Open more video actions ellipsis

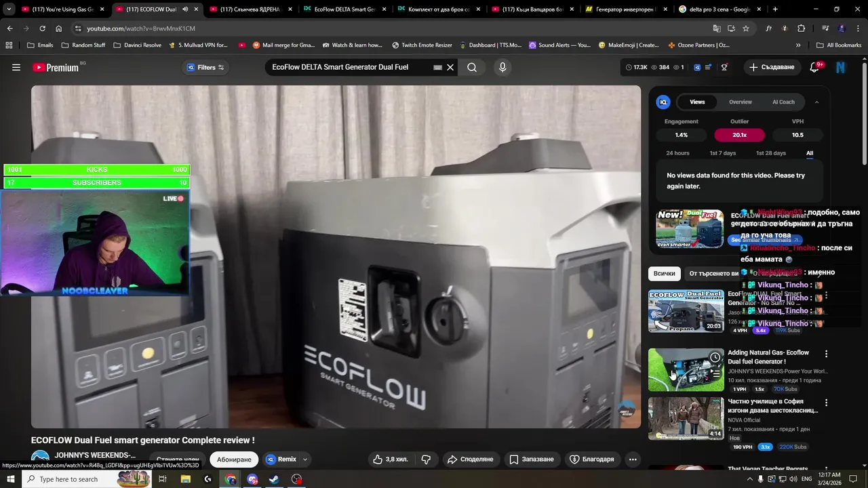point(633,459)
